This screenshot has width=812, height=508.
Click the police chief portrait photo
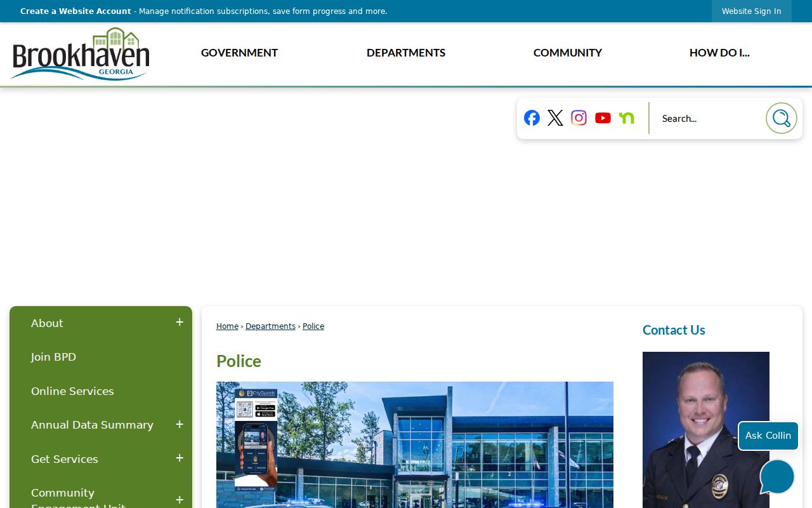pyautogui.click(x=706, y=430)
